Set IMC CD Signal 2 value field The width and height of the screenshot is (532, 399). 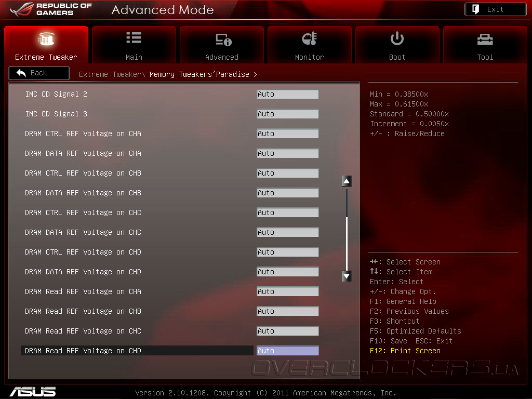coord(288,94)
